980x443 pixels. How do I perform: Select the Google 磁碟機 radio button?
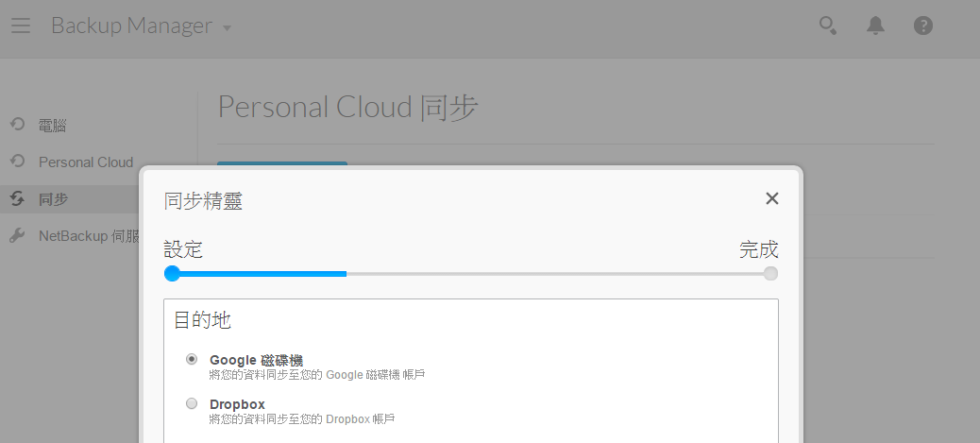pyautogui.click(x=192, y=359)
